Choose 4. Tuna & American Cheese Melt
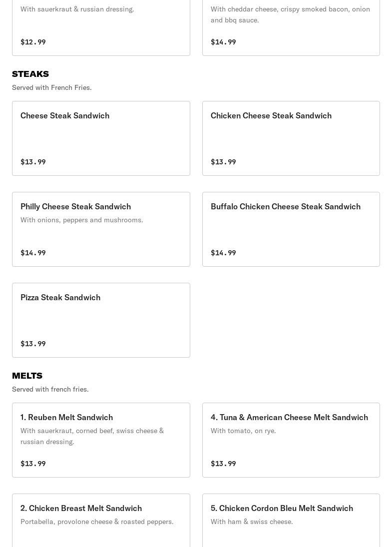 [291, 440]
